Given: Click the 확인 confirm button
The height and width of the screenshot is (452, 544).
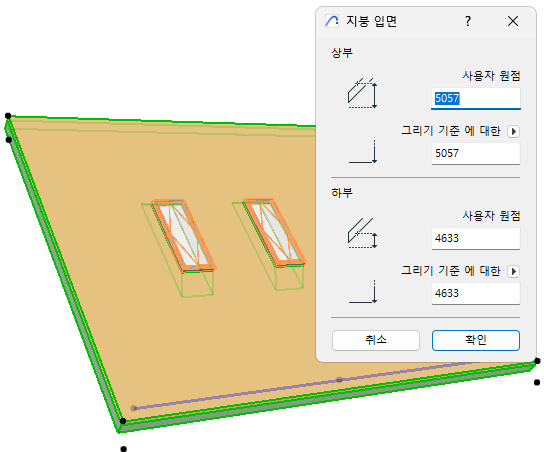Looking at the screenshot, I should [476, 340].
